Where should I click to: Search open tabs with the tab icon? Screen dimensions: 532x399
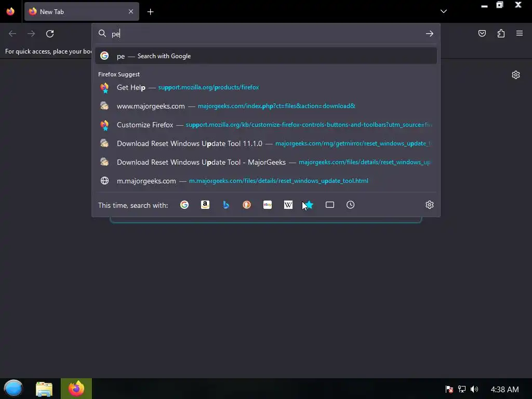(330, 205)
